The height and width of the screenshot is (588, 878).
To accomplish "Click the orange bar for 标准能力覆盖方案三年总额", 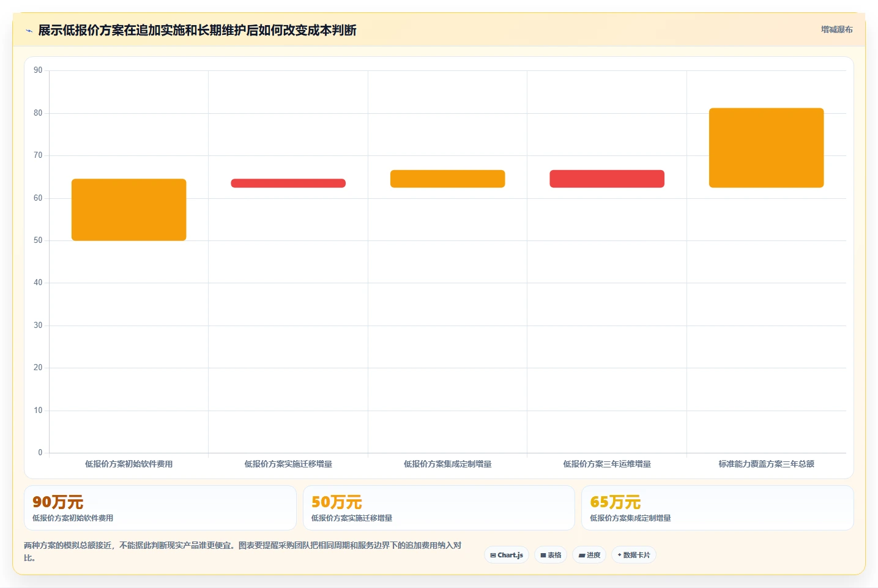I will click(767, 148).
